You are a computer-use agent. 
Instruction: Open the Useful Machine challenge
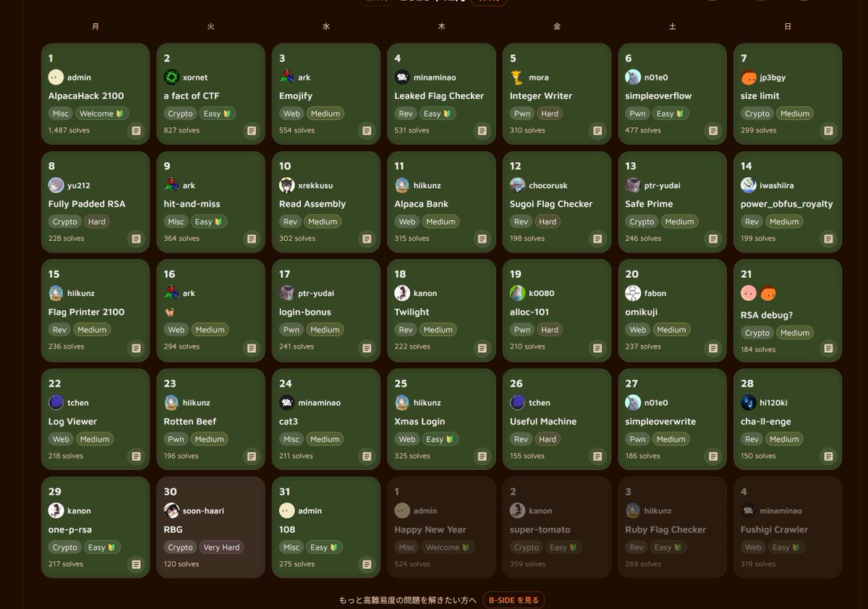click(x=543, y=422)
